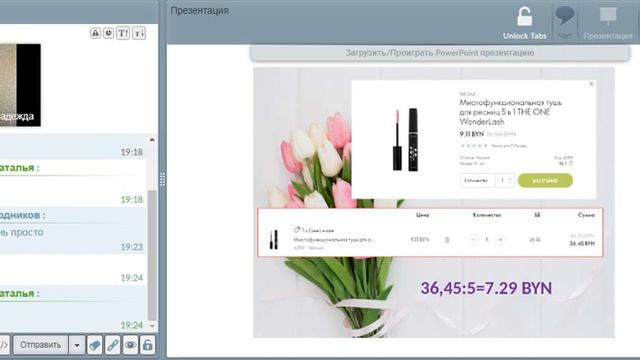Click the '36,45:5=7.29 BYN' text on slide
640x360 pixels.
486,288
